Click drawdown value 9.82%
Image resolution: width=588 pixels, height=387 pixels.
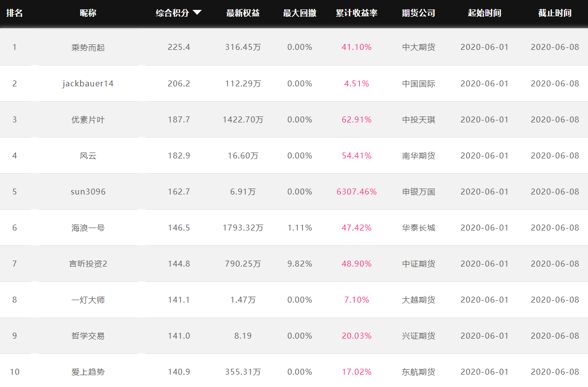pyautogui.click(x=299, y=264)
